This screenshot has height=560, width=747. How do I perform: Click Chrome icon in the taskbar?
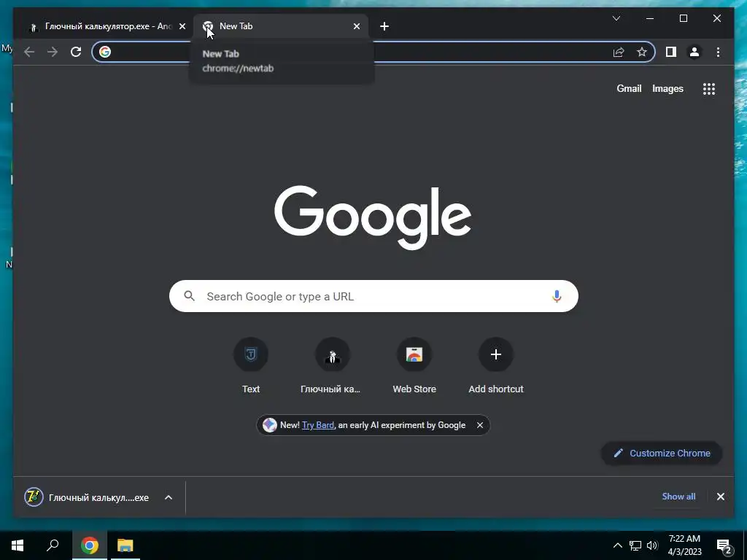point(90,545)
